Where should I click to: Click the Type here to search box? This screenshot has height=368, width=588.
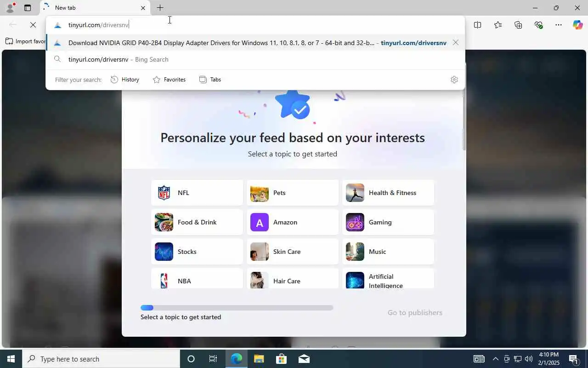101,359
